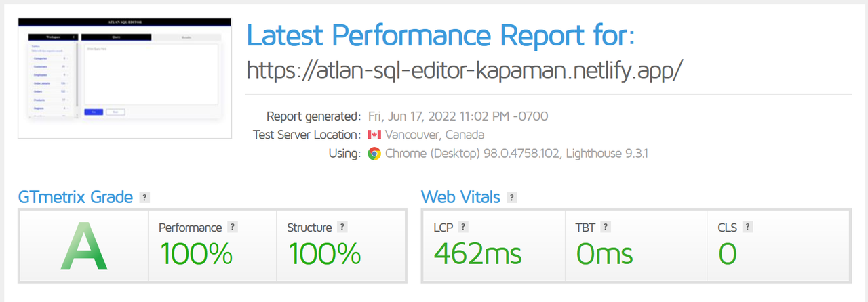This screenshot has width=868, height=302.
Task: Click the GTmetrix Grade help icon
Action: point(144,198)
